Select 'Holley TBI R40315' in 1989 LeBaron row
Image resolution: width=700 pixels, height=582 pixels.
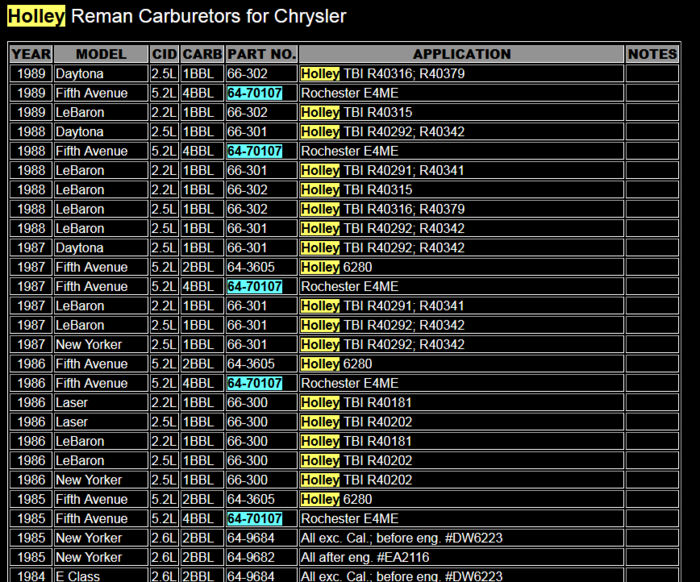coord(357,112)
